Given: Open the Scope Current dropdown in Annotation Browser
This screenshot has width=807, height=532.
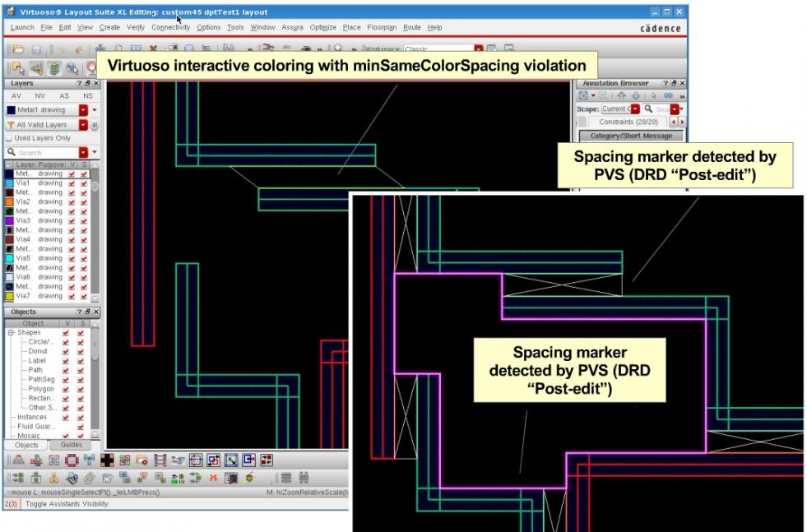Looking at the screenshot, I should (x=636, y=109).
